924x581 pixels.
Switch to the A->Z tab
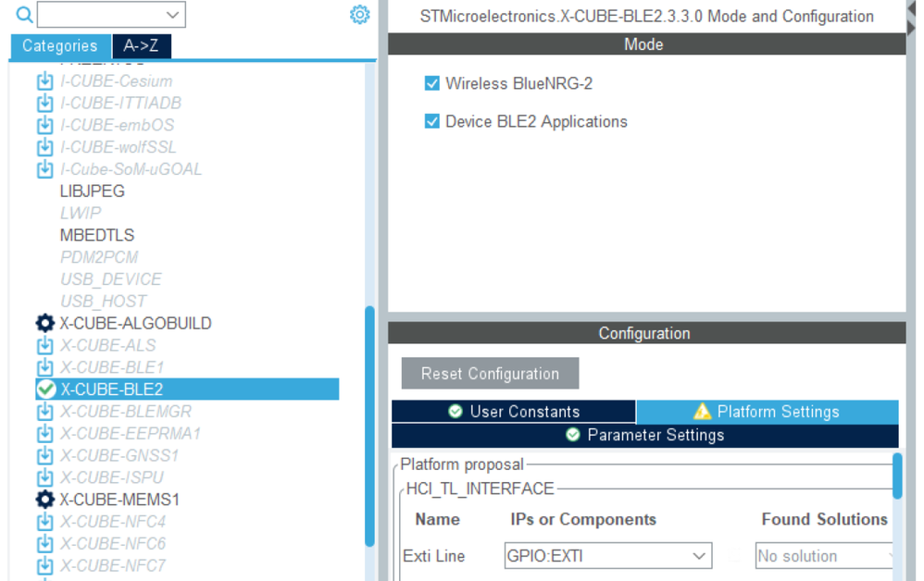coord(141,46)
